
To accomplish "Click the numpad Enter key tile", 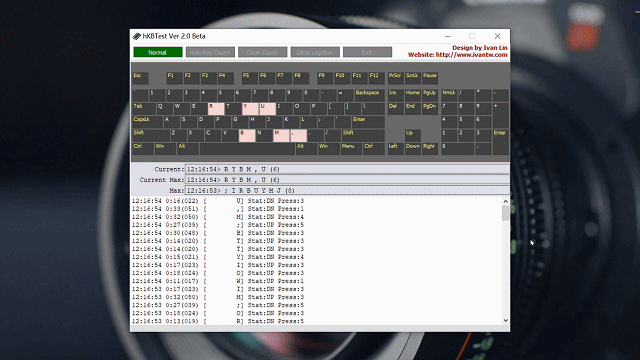I will 501,142.
